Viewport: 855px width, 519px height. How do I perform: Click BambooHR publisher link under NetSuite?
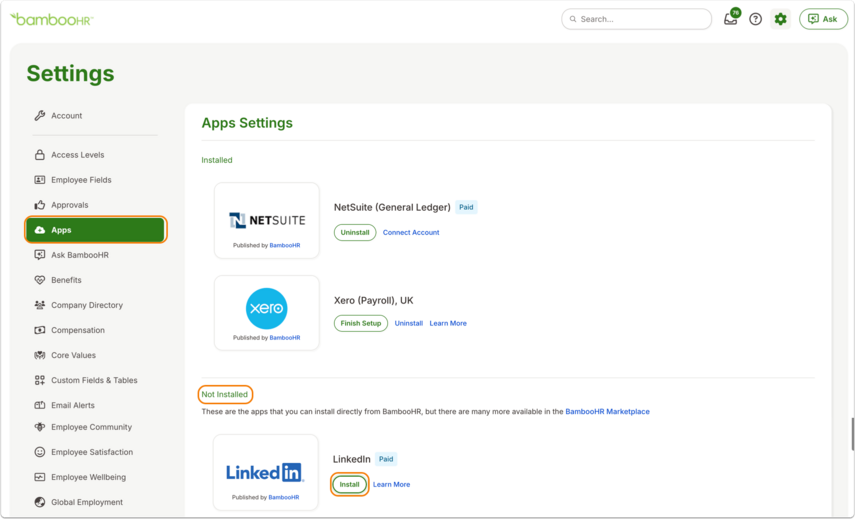(x=285, y=245)
